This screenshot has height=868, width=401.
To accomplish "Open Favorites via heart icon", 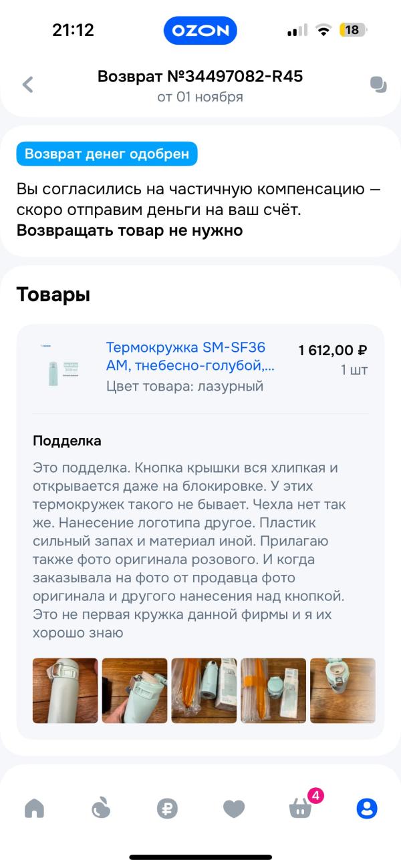I will click(x=233, y=809).
